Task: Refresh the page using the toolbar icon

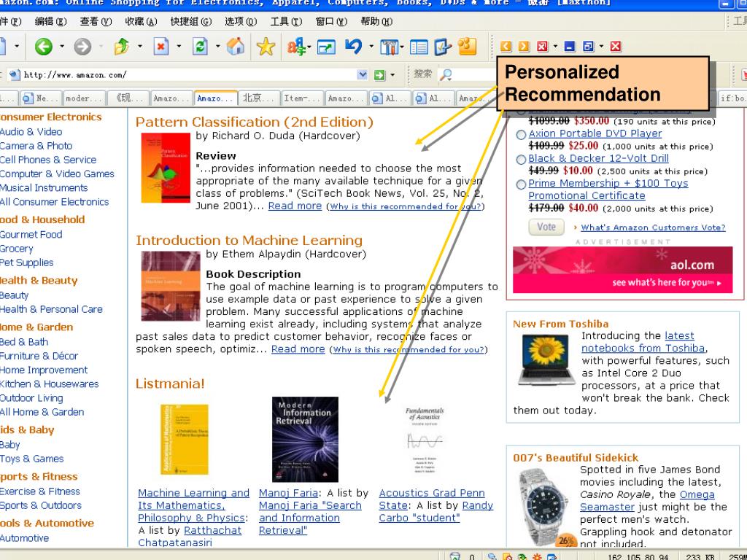Action: [200, 46]
